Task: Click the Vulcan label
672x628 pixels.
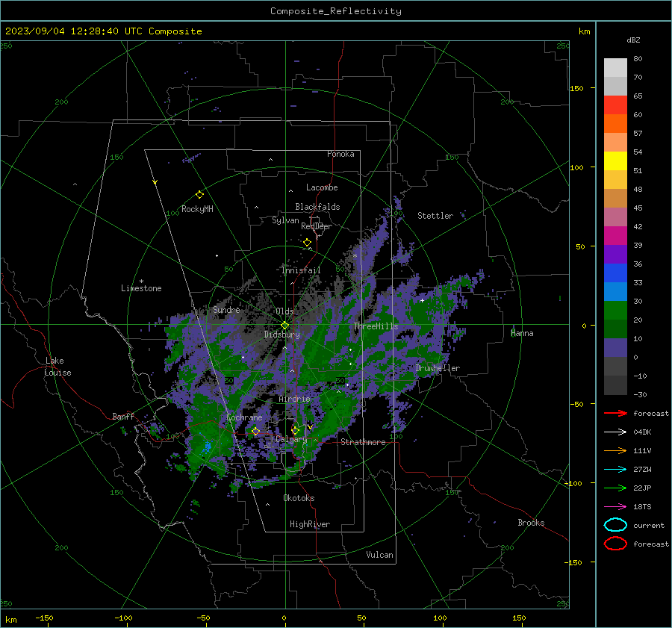Action: 379,555
